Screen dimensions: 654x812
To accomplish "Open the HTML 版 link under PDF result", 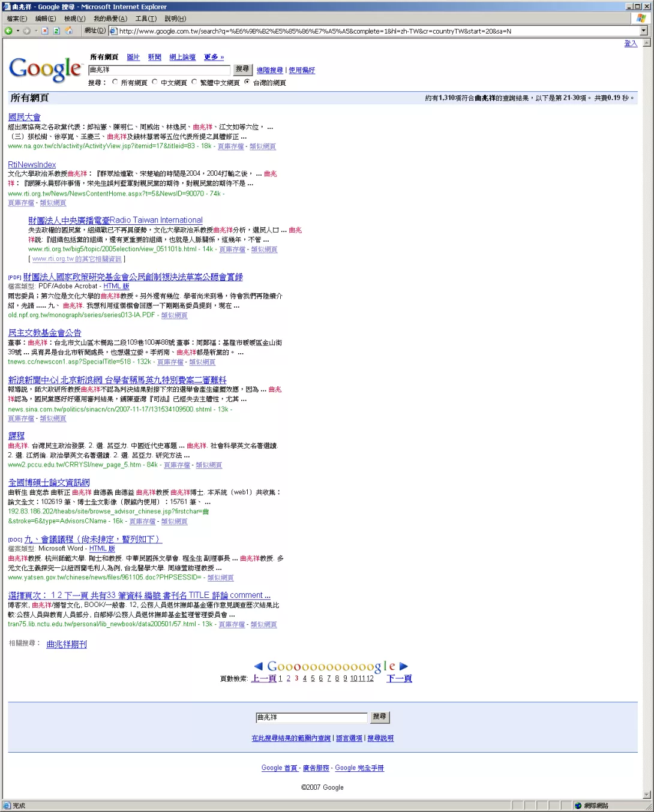I will point(116,286).
